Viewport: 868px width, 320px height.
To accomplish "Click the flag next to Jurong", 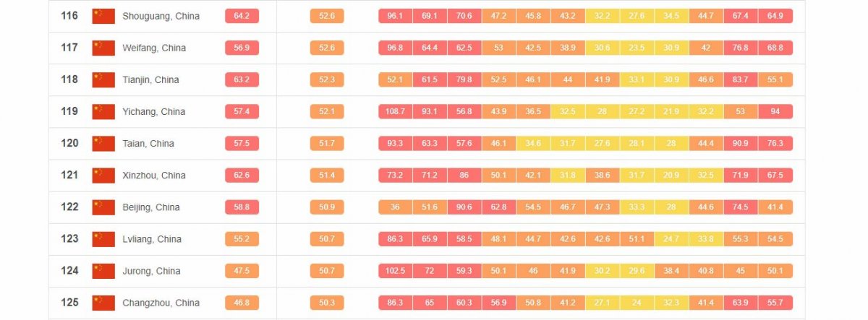I will click(103, 271).
